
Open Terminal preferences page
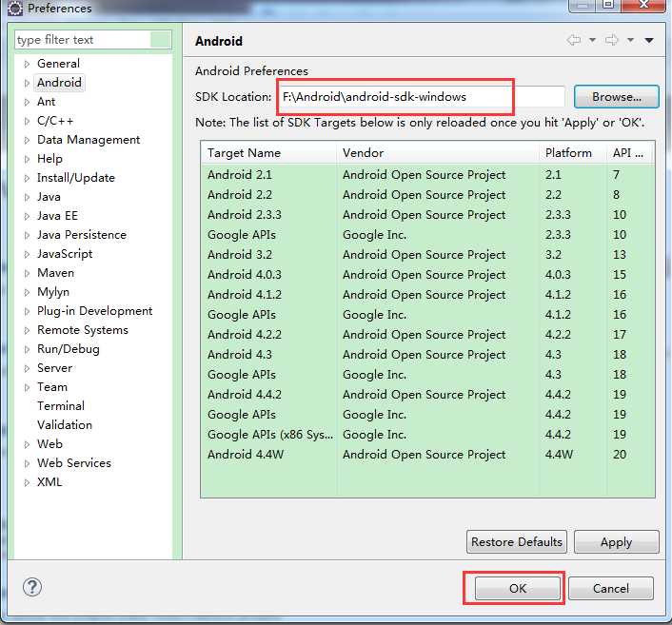tap(61, 405)
